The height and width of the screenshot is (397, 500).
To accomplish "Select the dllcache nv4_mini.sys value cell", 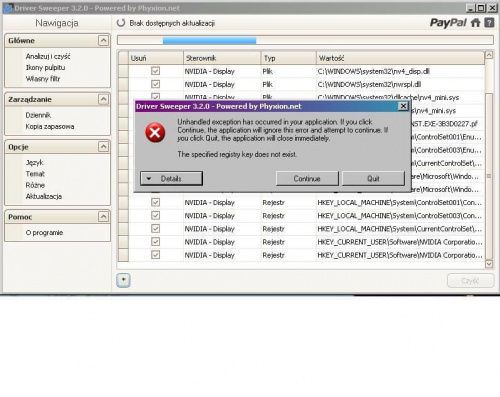I will pyautogui.click(x=400, y=96).
